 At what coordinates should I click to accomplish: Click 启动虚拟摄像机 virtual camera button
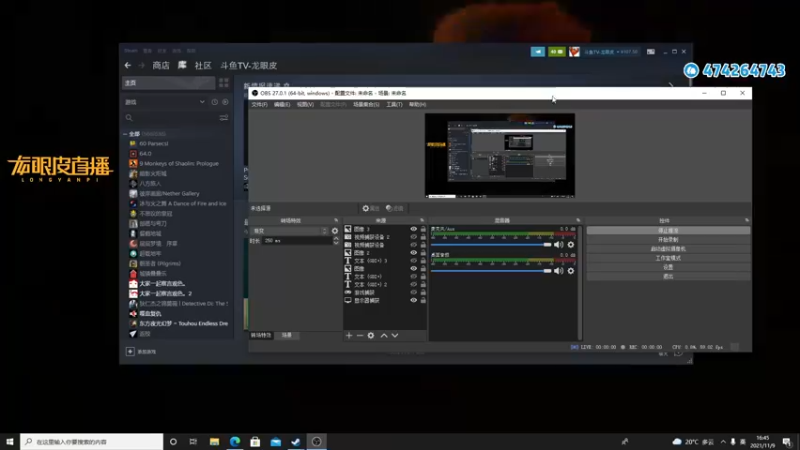coord(668,249)
